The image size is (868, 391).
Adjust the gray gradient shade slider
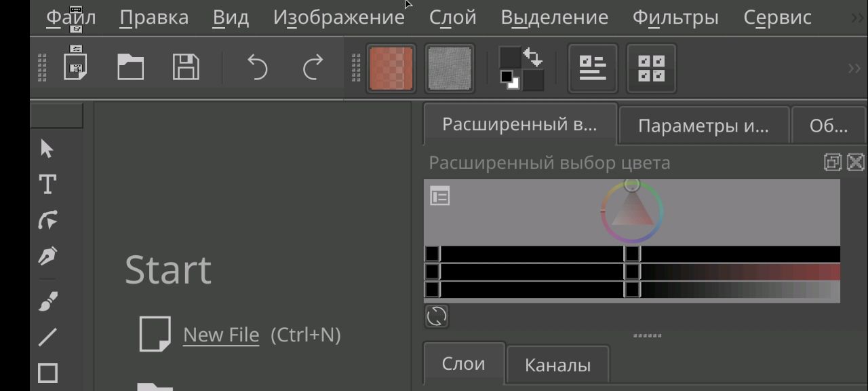coord(632,290)
